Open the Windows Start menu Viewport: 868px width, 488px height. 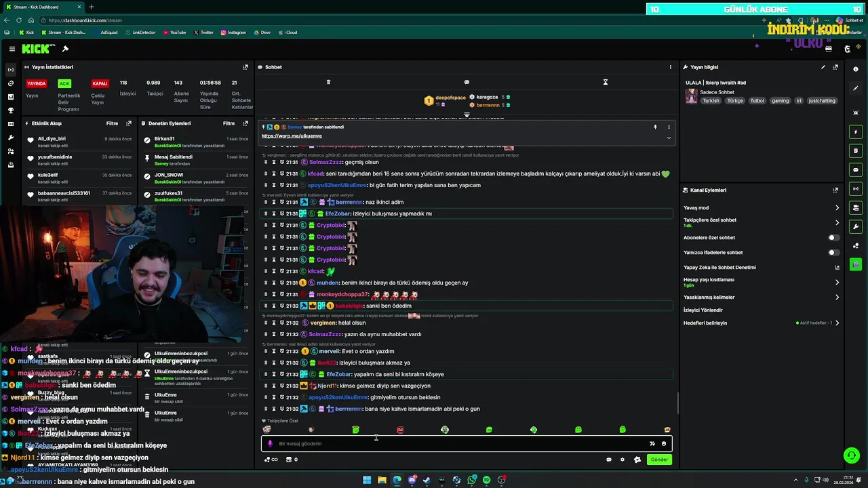tap(367, 480)
